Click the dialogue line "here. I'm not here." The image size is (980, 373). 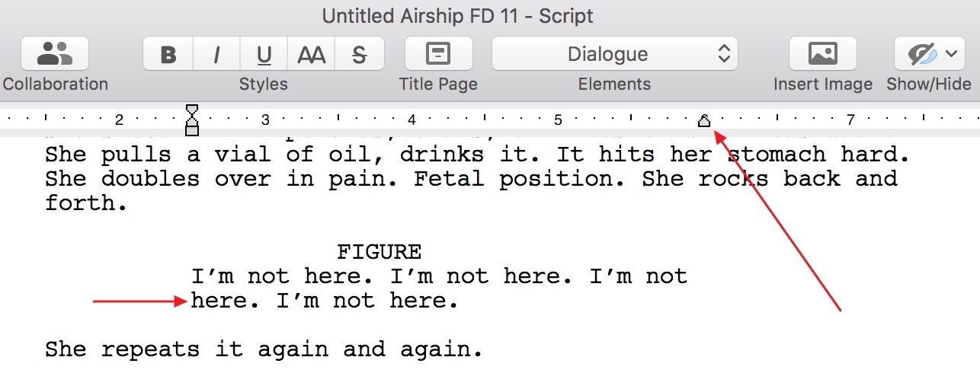coord(325,301)
